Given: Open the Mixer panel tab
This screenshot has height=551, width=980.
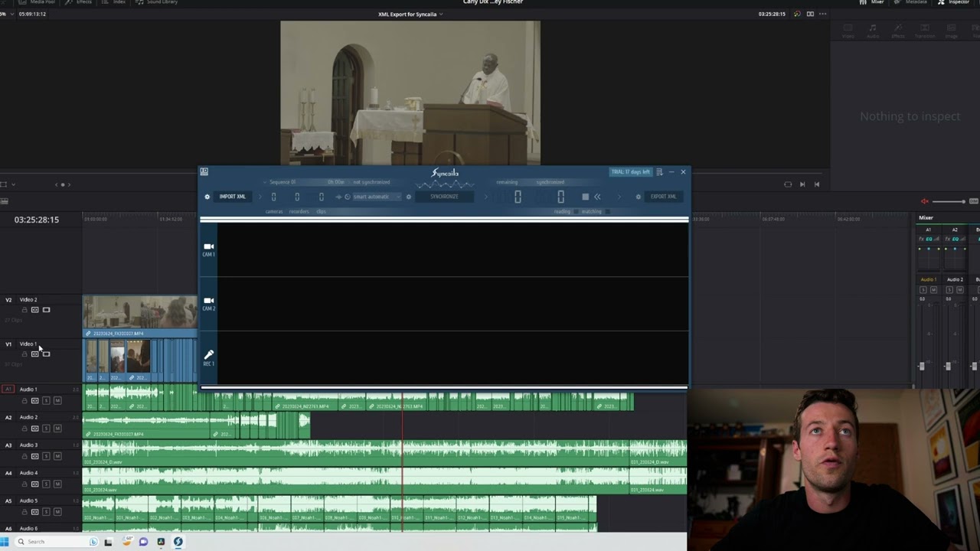Looking at the screenshot, I should [x=872, y=2].
